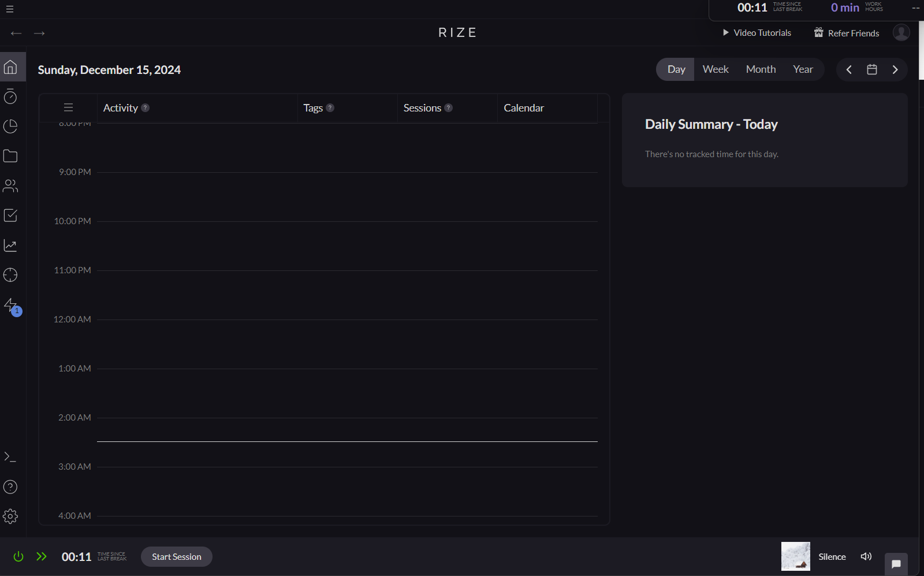
Task: Open the calendar date picker
Action: click(872, 69)
